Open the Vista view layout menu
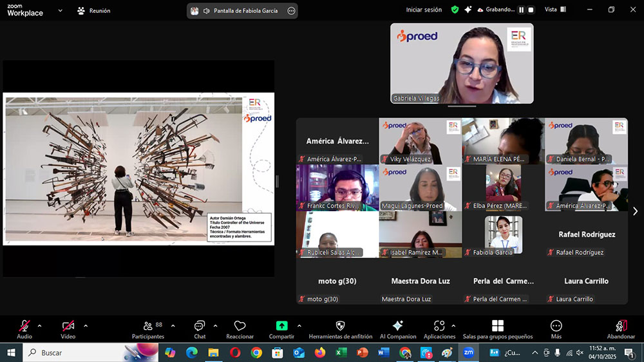Viewport: 644px width, 362px height. tap(555, 10)
